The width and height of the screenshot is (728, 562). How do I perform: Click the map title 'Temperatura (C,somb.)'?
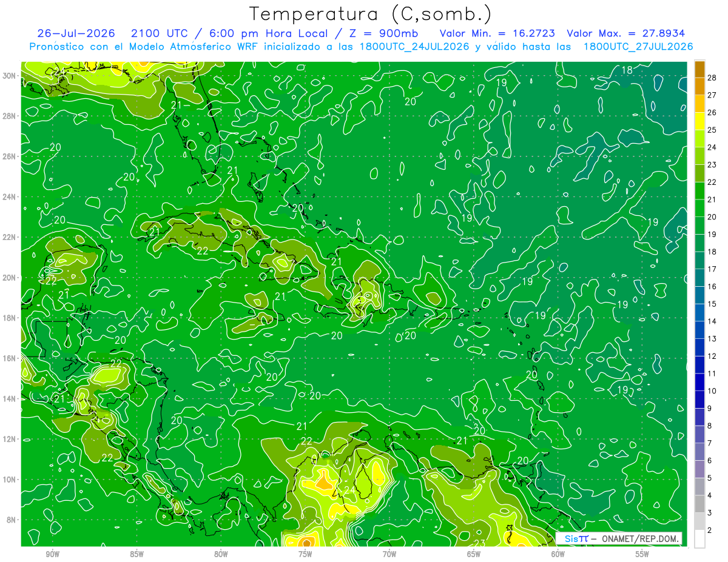pos(370,14)
